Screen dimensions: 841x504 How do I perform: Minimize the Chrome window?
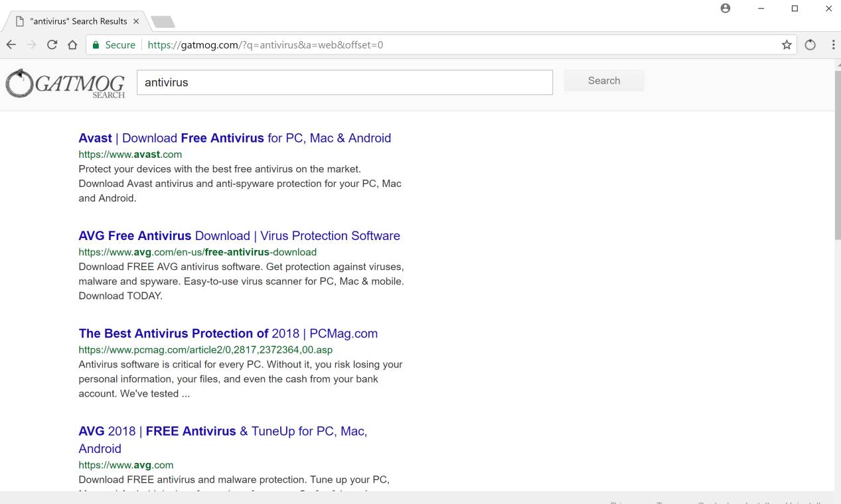[x=761, y=8]
